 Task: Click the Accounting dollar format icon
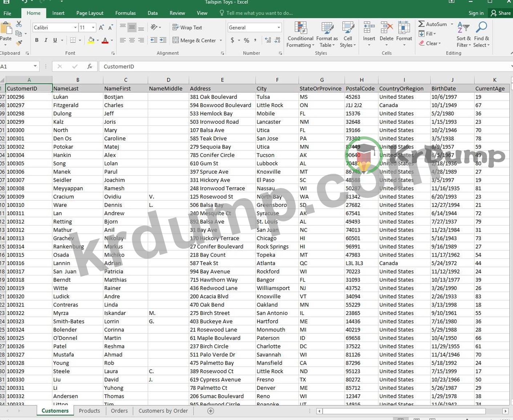coord(233,40)
